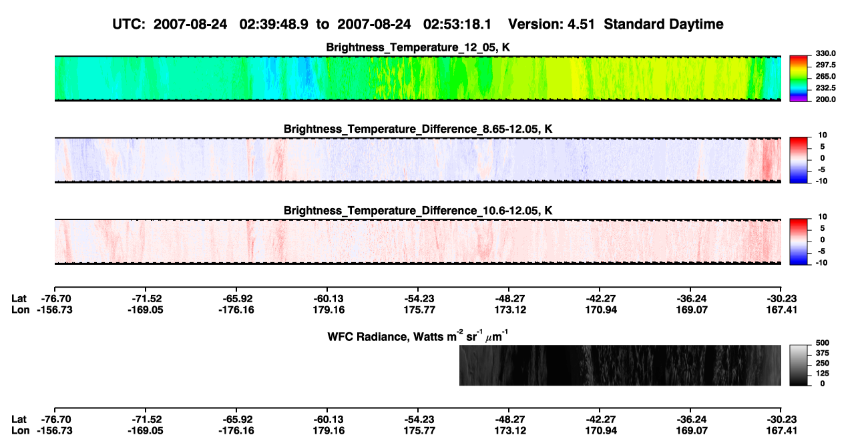Click longitude 173.12 on the lower axis

[511, 430]
